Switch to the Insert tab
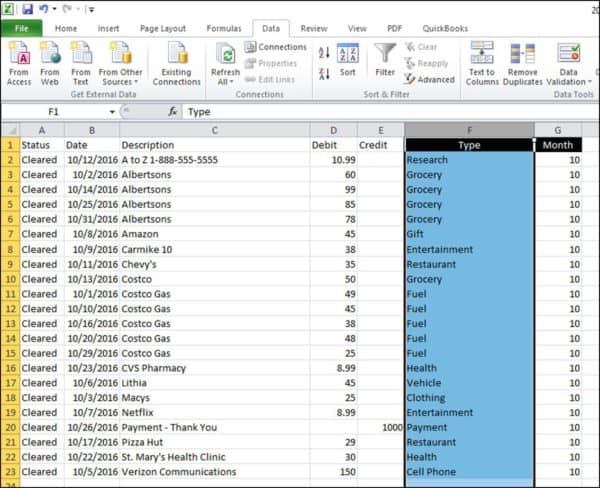This screenshot has height=488, width=600. tap(108, 28)
